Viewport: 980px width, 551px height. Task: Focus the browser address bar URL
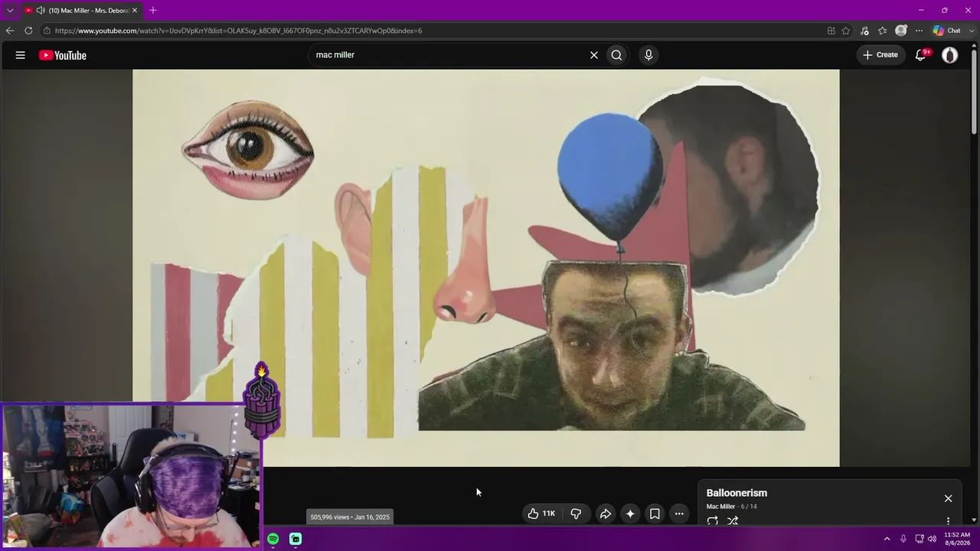click(x=238, y=31)
